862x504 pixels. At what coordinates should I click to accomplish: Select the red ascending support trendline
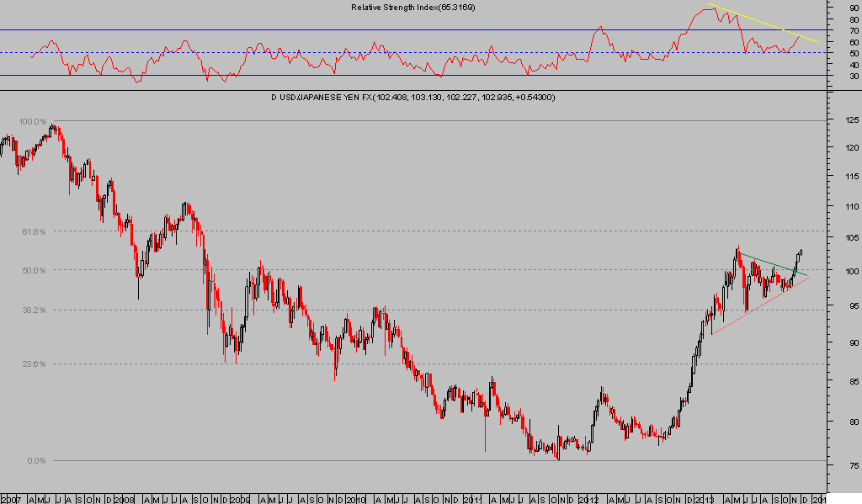(758, 306)
